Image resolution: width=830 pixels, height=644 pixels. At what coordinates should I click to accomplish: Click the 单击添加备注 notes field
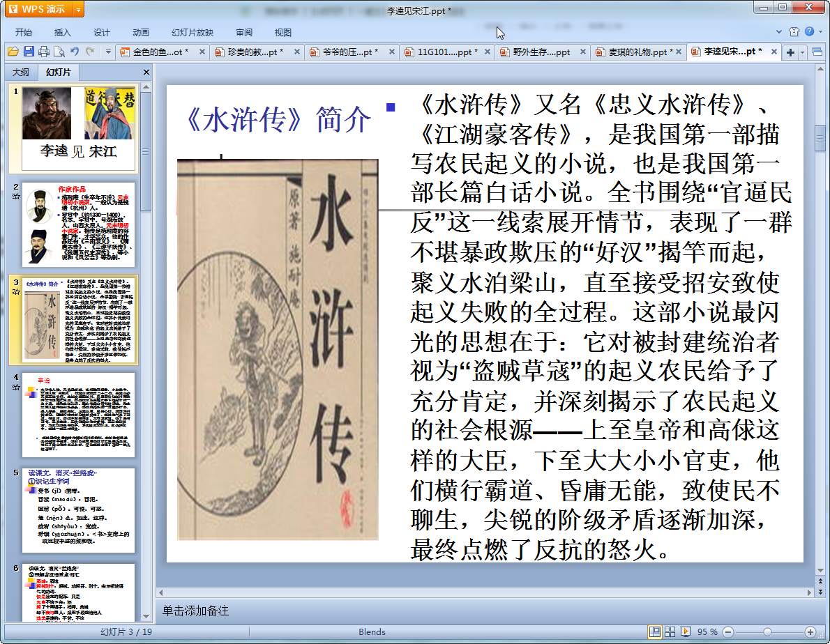[195, 611]
